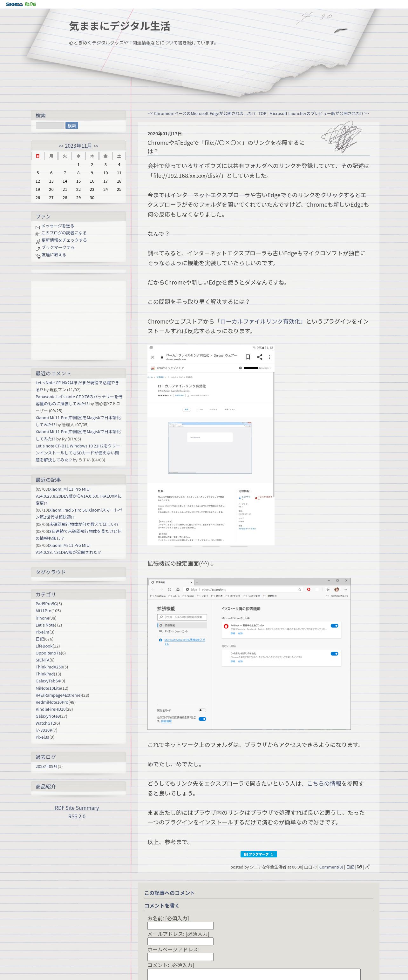The height and width of the screenshot is (980, 408).
Task: Open category GalaxyTabS4(9)
Action: (x=50, y=681)
